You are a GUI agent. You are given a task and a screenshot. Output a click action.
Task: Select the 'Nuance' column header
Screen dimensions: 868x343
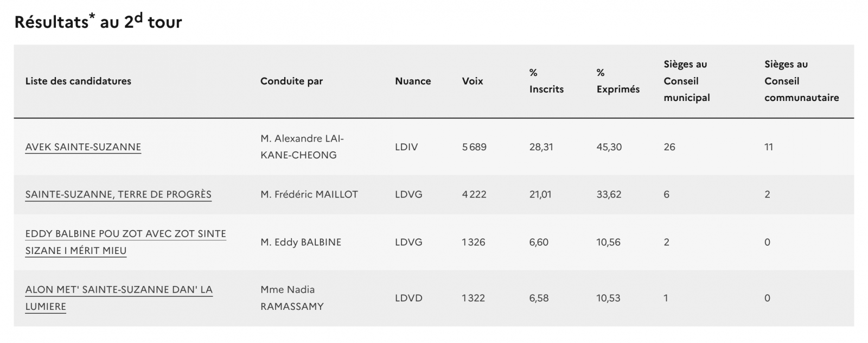(413, 81)
